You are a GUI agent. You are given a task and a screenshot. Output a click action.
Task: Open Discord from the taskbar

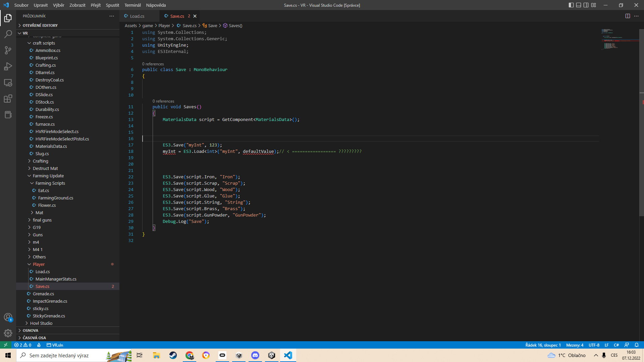[255, 355]
